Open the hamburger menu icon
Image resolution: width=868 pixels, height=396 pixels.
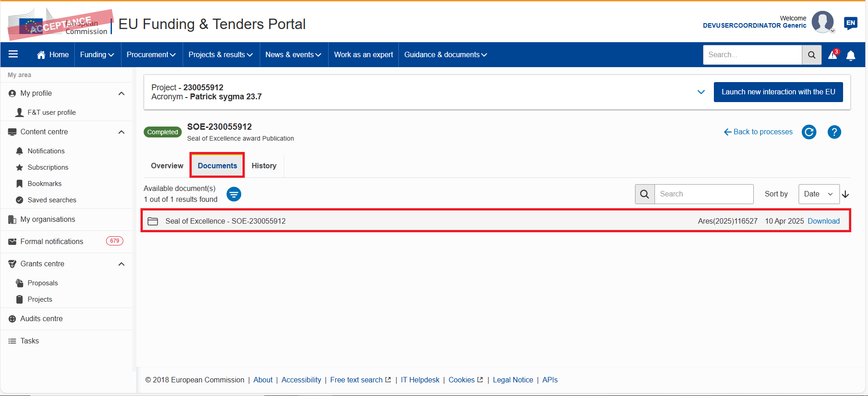(13, 54)
